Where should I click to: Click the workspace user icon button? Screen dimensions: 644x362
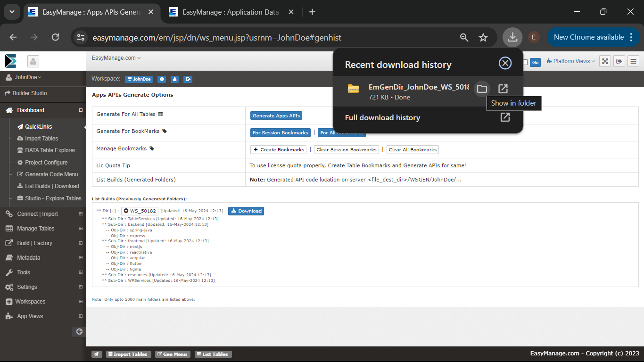point(174,79)
